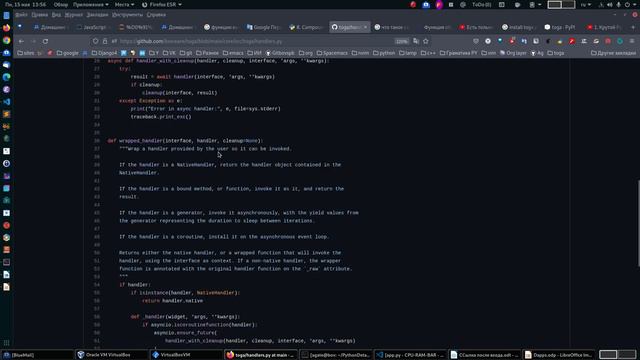Open the Журнал menu

73,15
